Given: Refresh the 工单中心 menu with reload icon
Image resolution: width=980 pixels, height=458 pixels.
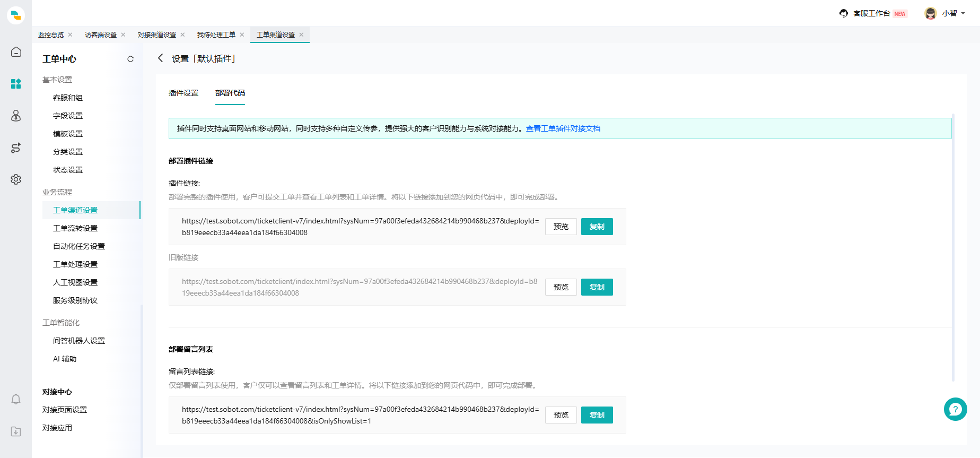Looking at the screenshot, I should point(130,59).
